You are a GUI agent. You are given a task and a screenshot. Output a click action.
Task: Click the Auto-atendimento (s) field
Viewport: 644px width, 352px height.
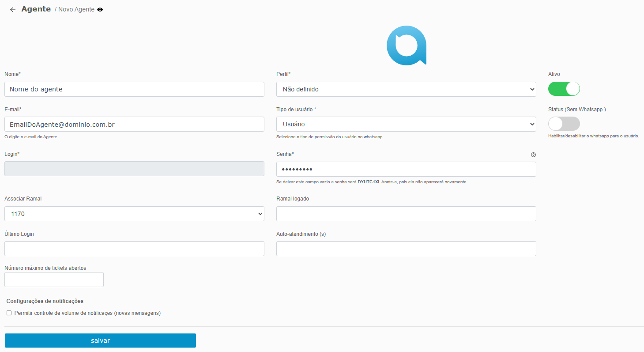406,249
